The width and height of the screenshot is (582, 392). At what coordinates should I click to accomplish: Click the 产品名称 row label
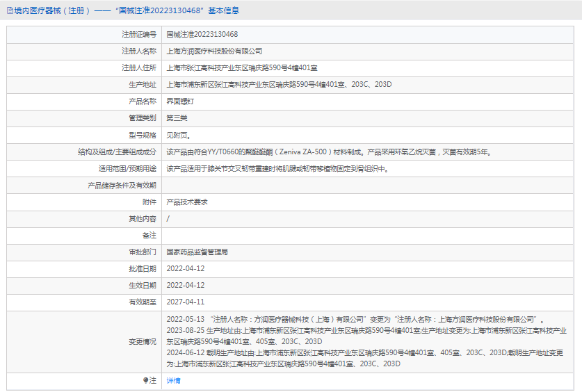click(143, 101)
